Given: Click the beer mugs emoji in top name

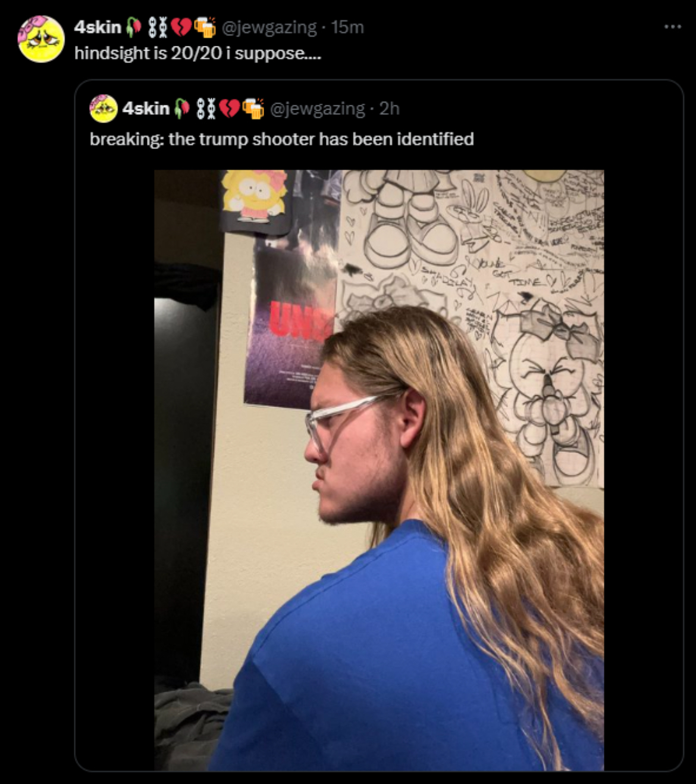Looking at the screenshot, I should [x=205, y=27].
